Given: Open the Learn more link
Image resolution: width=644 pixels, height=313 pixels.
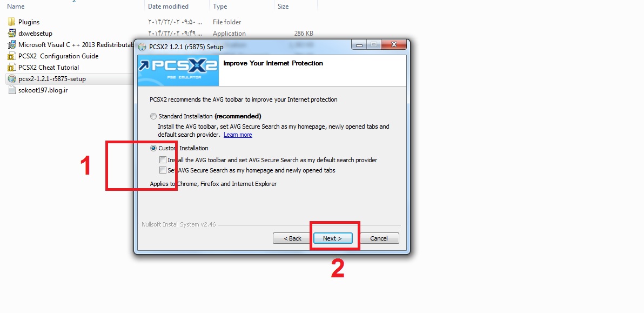Looking at the screenshot, I should coord(238,135).
